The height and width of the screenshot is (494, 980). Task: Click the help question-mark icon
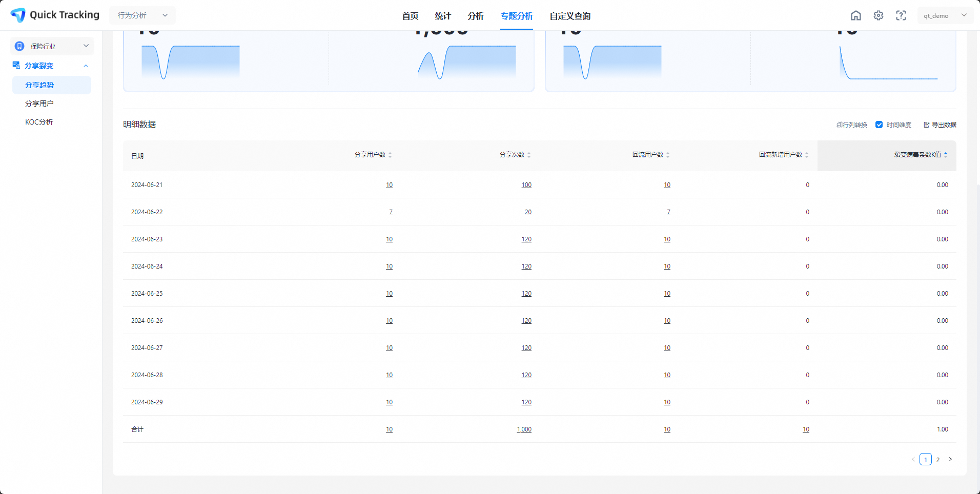click(x=901, y=15)
